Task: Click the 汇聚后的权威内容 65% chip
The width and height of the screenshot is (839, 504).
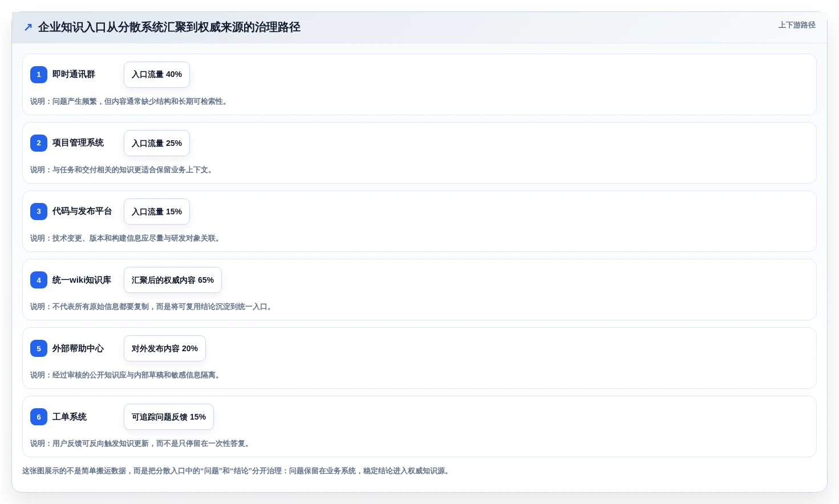Action: coord(173,280)
